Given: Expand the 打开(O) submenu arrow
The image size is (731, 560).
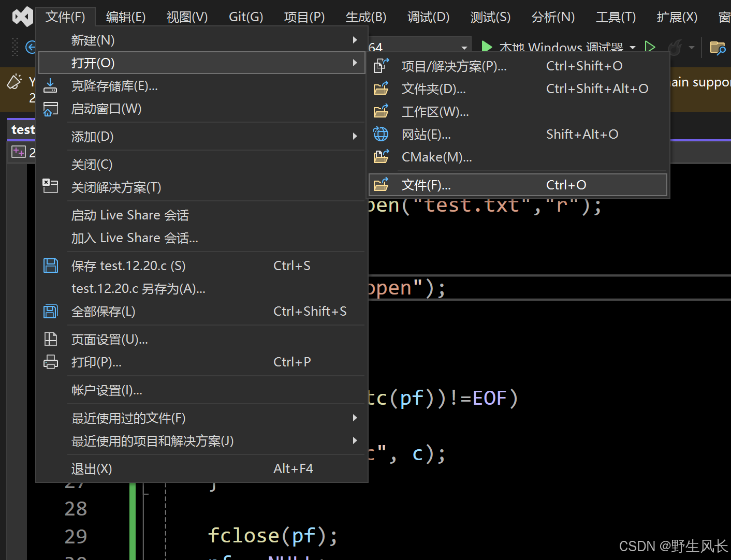Looking at the screenshot, I should (355, 63).
